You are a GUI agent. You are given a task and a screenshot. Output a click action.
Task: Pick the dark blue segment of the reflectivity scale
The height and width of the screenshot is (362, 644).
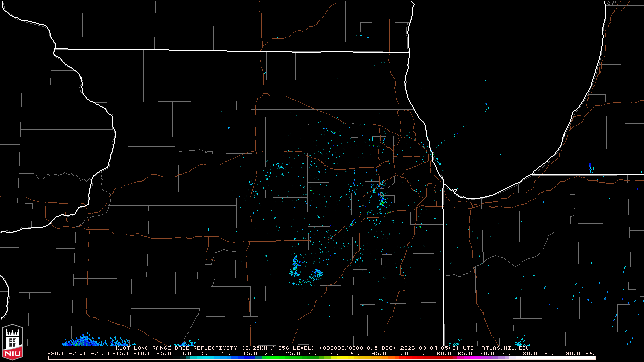coord(251,358)
